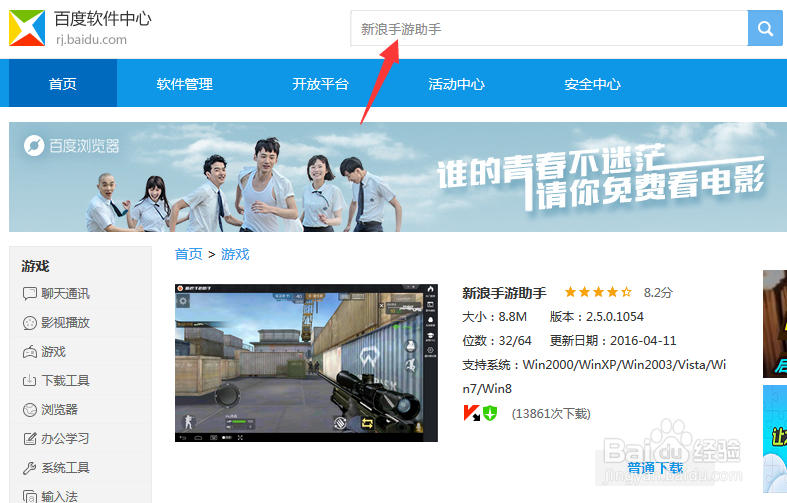Click the 新浪手游助手 game screenshot
787x503 pixels.
pos(306,363)
